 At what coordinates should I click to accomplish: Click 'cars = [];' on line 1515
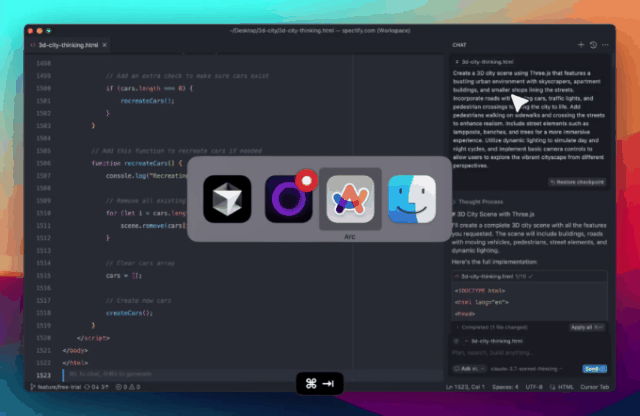[x=124, y=276]
